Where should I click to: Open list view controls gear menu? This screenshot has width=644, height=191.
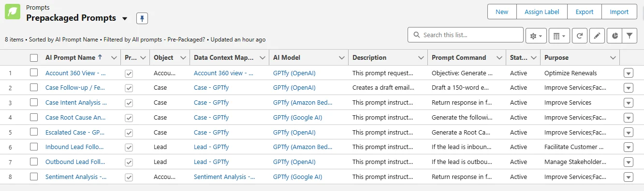click(536, 36)
